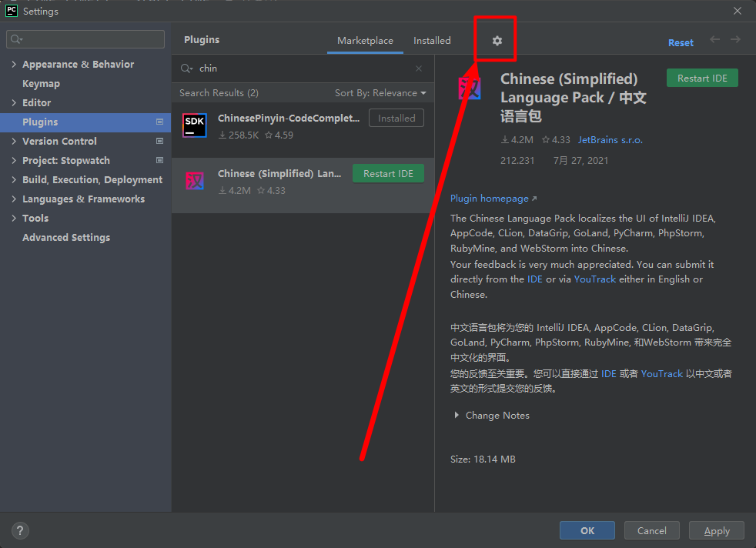Click the ChinesePinyin SDK plugin icon
Screen dimensions: 756x548
tap(195, 125)
